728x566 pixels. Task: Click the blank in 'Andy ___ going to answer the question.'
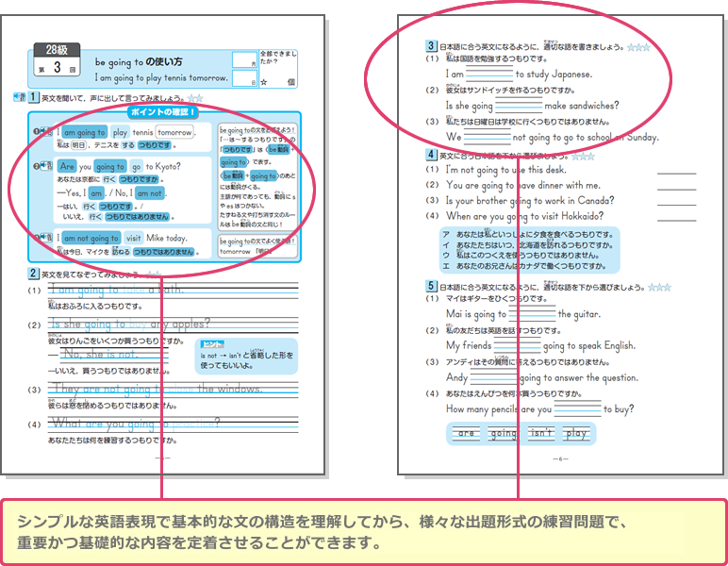point(494,377)
